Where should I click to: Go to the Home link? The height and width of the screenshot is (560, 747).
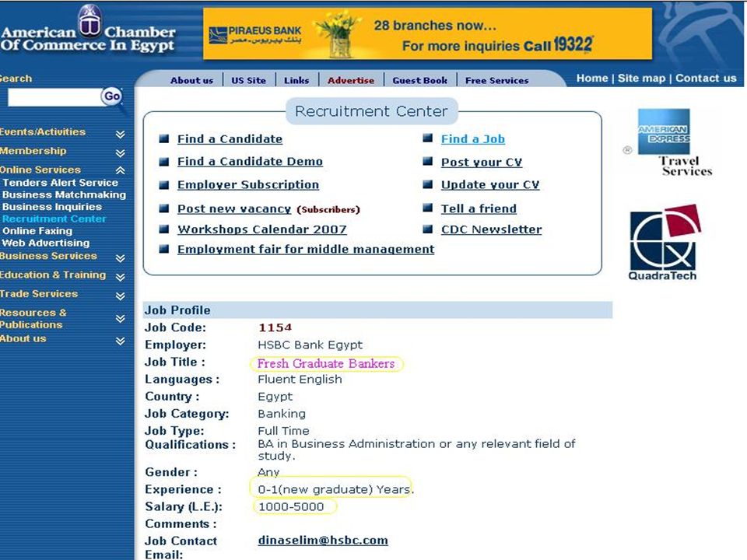[x=592, y=78]
